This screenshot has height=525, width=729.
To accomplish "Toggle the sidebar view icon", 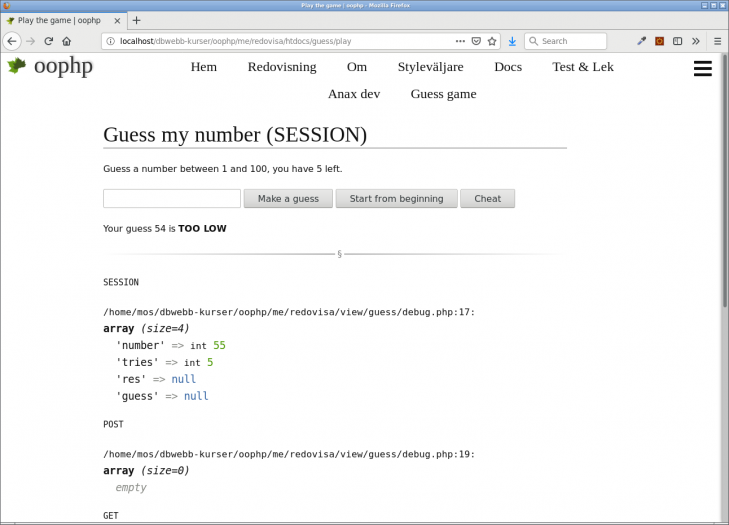I will [677, 41].
